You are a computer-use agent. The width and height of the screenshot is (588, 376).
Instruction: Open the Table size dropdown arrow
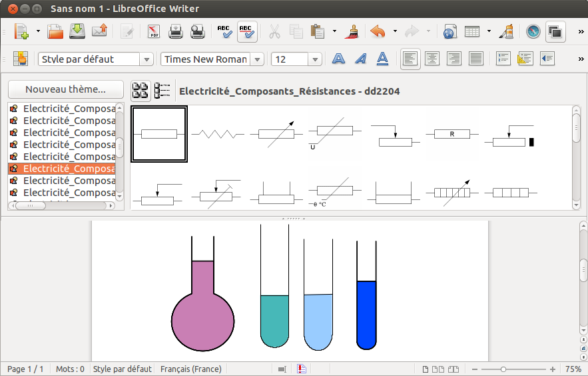click(x=489, y=31)
